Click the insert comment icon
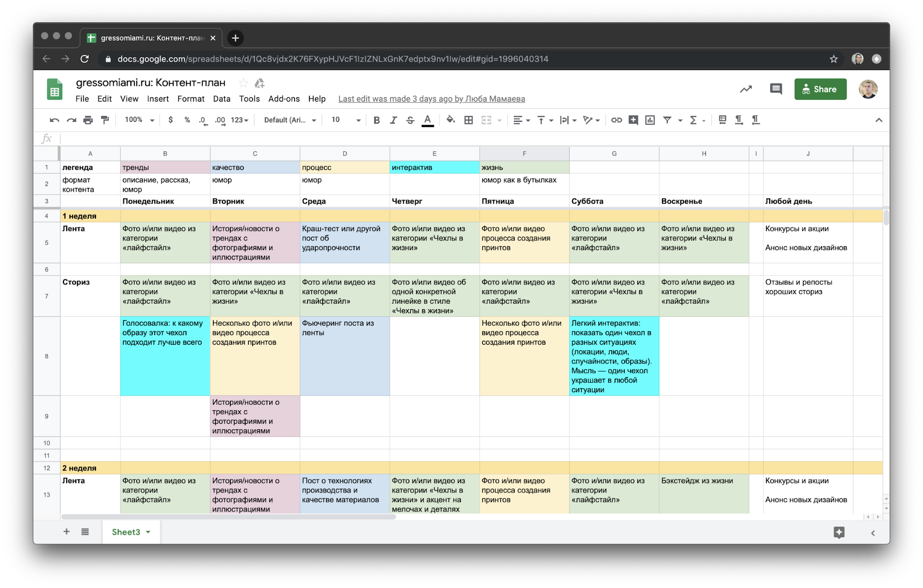The image size is (923, 588). (633, 120)
